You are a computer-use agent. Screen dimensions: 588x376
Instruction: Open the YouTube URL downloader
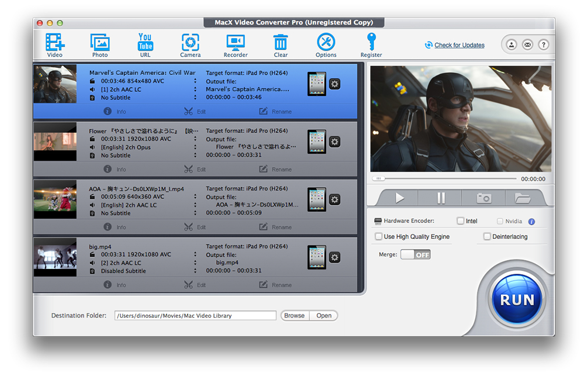pyautogui.click(x=145, y=45)
